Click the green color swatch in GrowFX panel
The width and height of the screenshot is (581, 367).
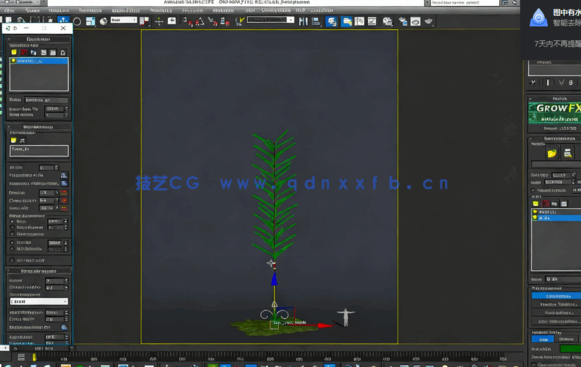pos(570,348)
